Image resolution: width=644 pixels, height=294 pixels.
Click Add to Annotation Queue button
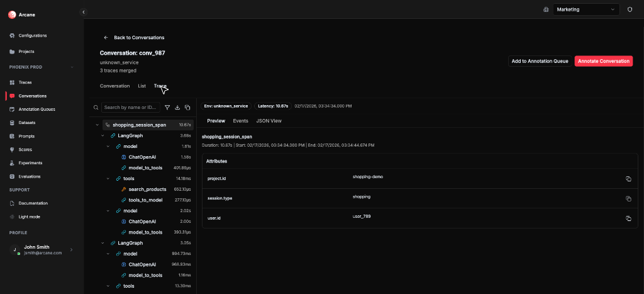540,61
